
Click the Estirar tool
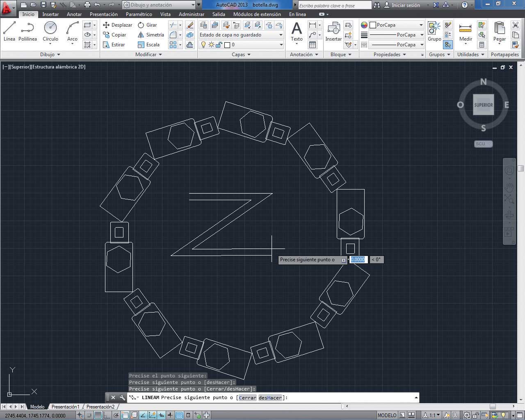click(x=114, y=45)
